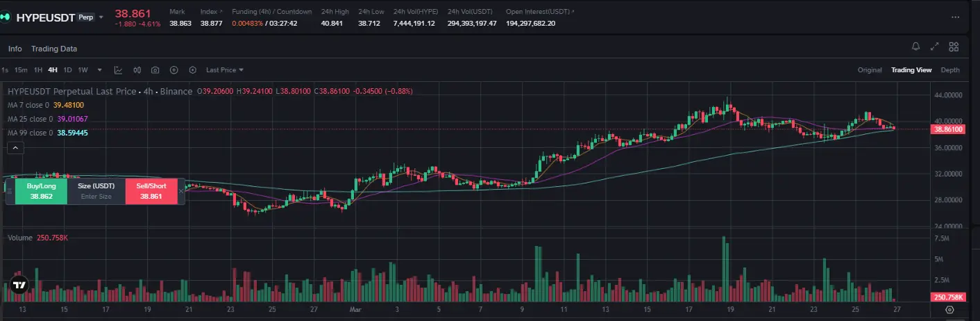The width and height of the screenshot is (980, 321).
Task: Select the 1s timeframe
Action: tap(5, 70)
